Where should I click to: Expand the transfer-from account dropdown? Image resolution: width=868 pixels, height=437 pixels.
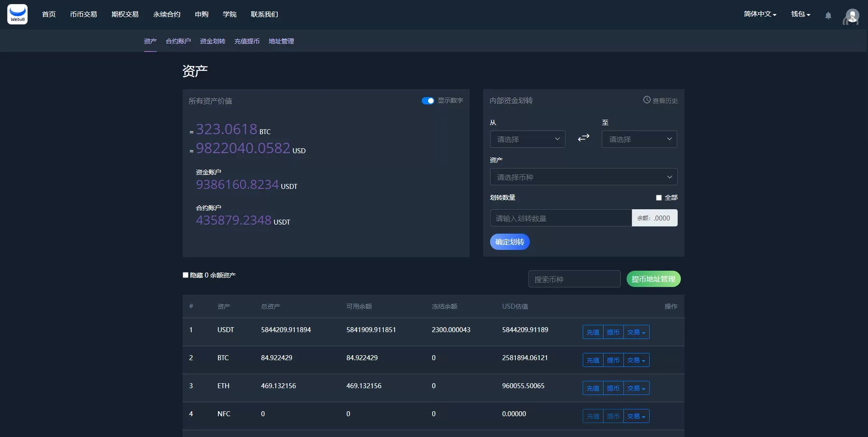pos(527,139)
